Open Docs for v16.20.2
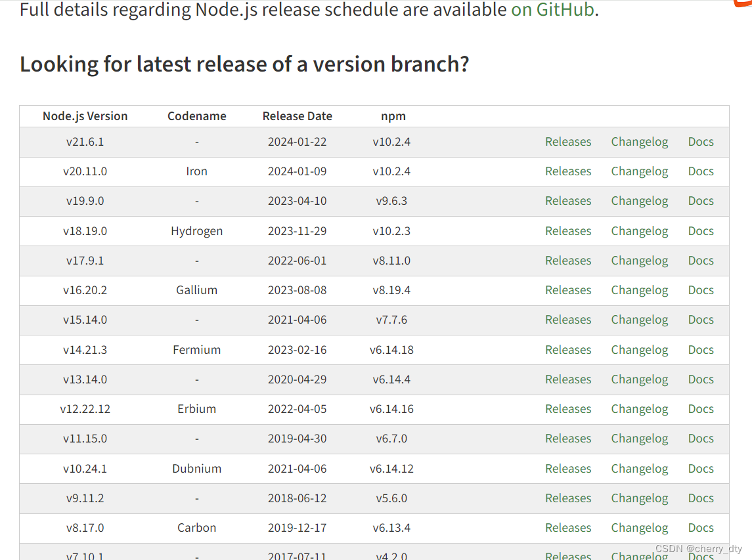The image size is (752, 560). point(701,291)
